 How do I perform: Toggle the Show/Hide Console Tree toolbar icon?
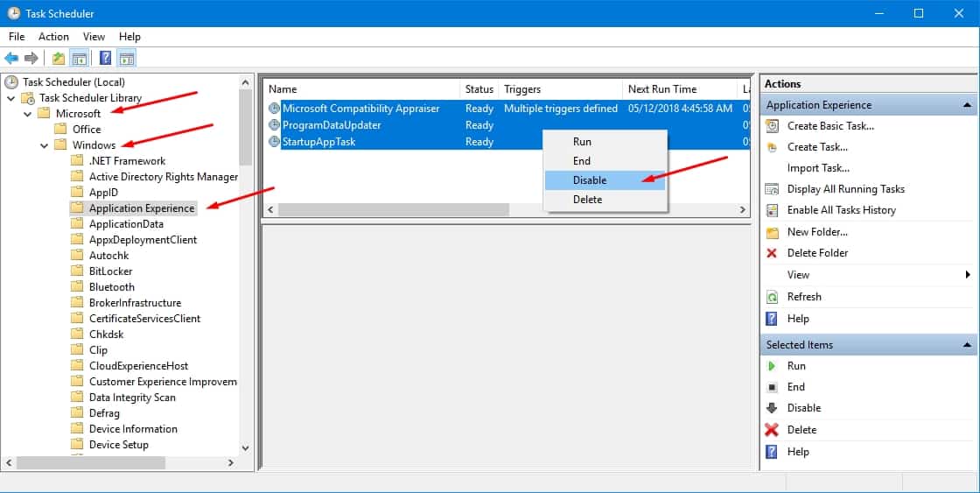point(80,59)
